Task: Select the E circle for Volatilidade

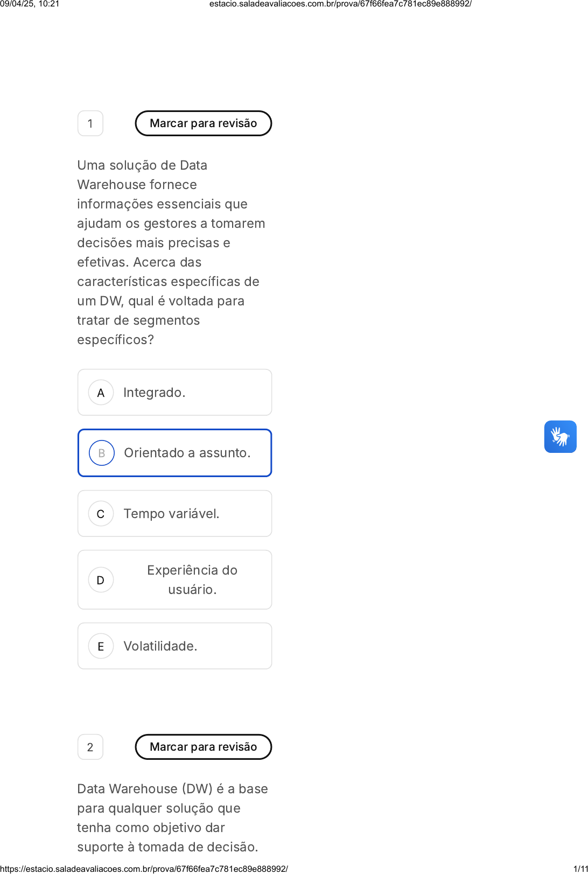Action: (x=101, y=646)
